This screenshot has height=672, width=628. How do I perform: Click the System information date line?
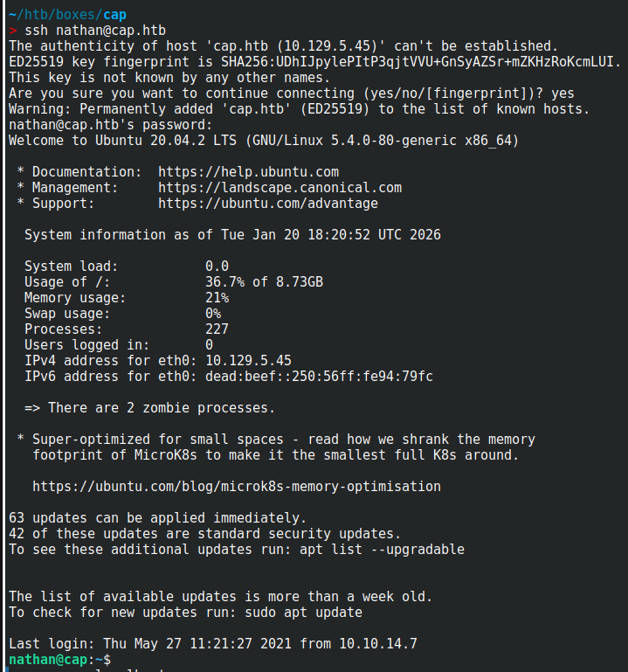tap(232, 235)
